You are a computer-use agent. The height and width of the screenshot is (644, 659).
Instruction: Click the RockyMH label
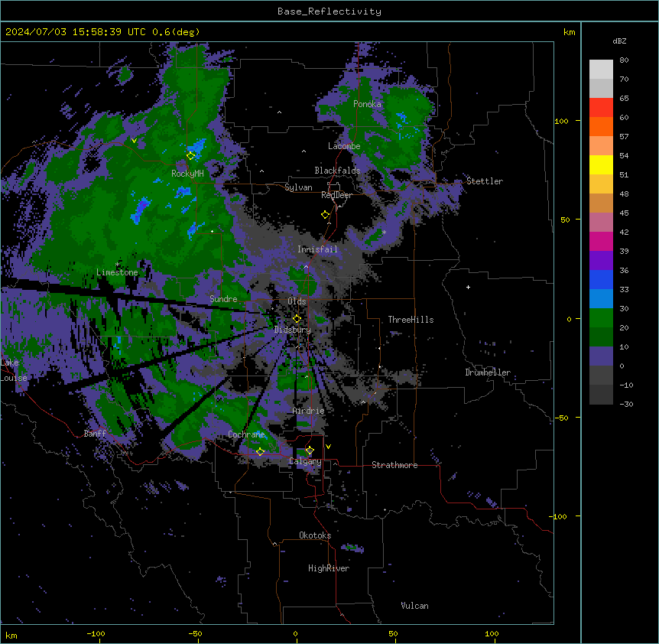point(187,174)
